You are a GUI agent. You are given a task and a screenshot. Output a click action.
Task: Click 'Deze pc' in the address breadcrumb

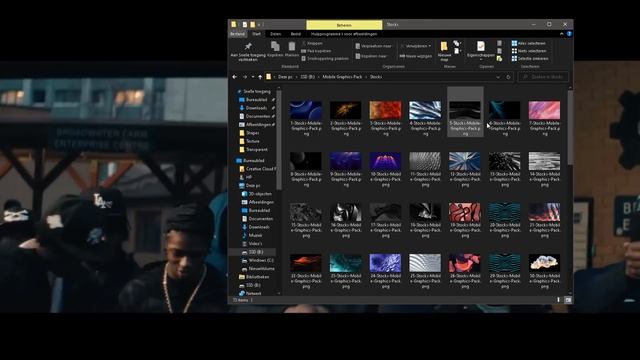285,77
